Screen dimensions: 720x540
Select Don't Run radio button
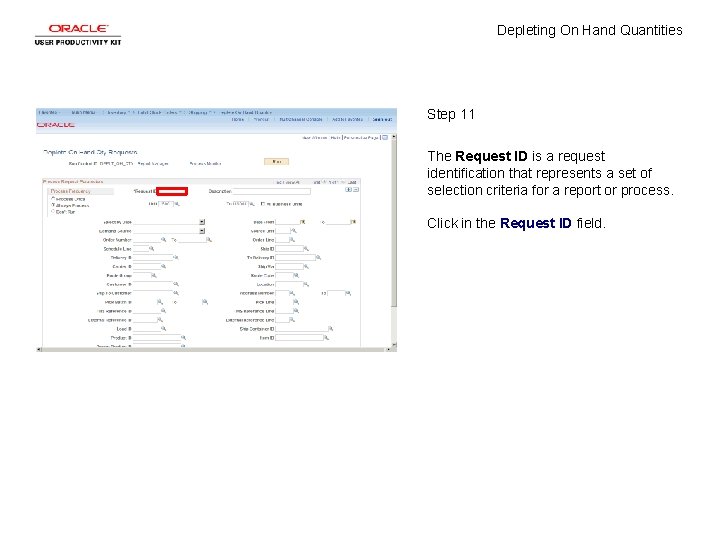tap(53, 212)
